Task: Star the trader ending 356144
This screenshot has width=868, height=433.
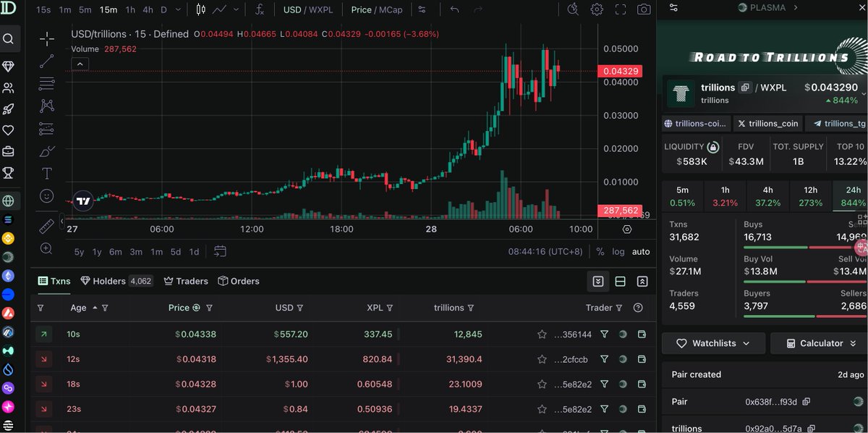Action: 542,335
